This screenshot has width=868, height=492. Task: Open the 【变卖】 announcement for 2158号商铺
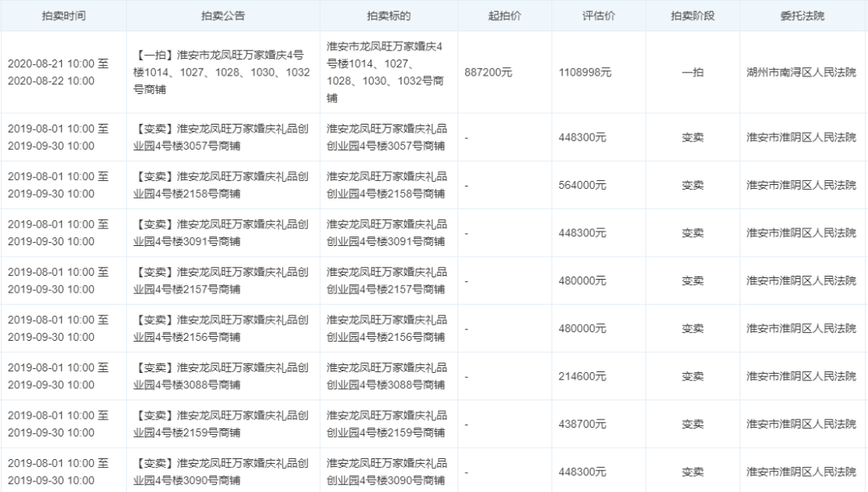(220, 185)
